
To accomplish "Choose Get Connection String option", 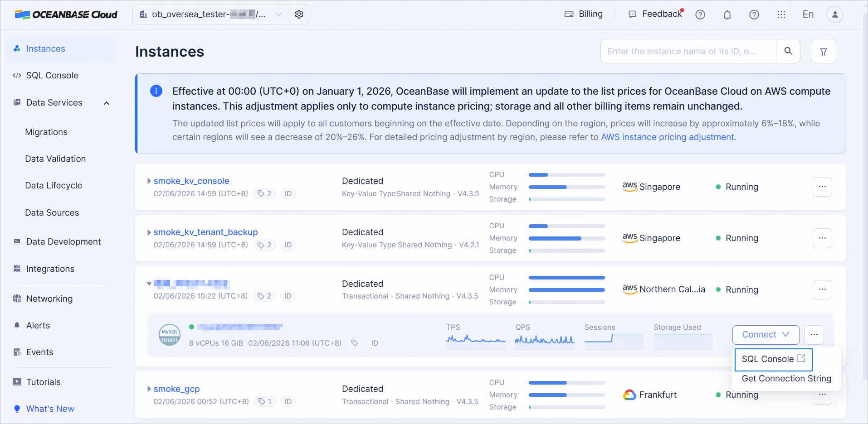I will click(x=786, y=379).
